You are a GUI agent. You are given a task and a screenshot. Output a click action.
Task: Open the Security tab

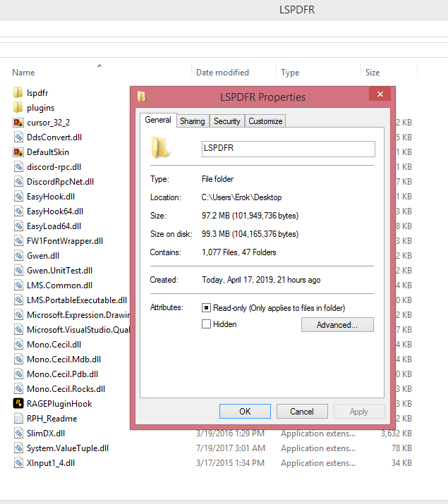point(227,121)
